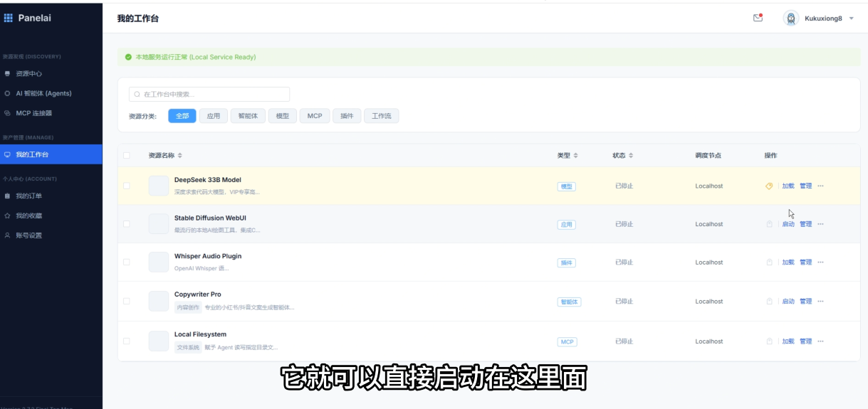868x409 pixels.
Task: Select the 应用 category filter
Action: pyautogui.click(x=214, y=116)
